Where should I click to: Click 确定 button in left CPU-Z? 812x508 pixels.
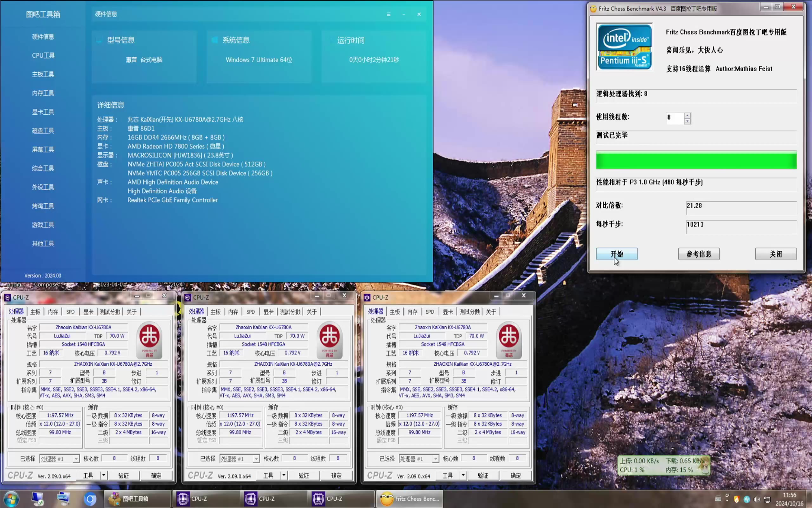point(156,475)
